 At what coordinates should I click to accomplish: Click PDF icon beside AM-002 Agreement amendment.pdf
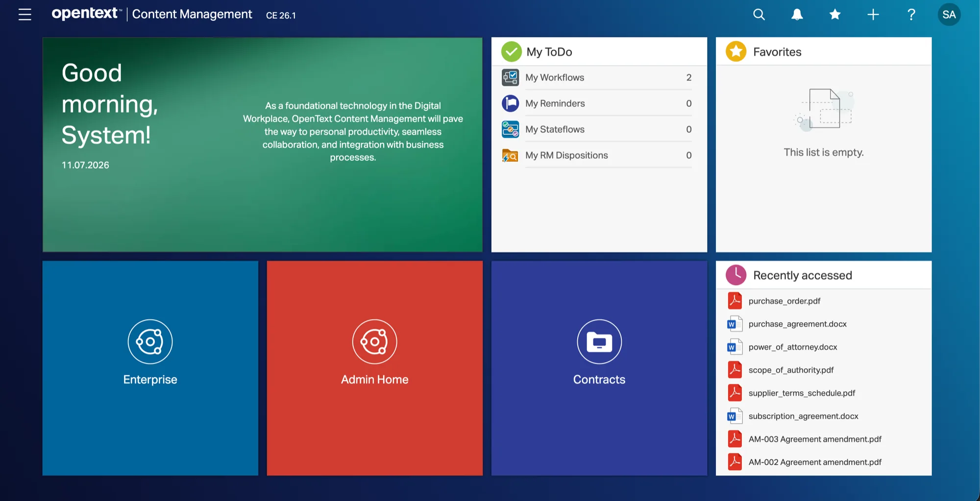pyautogui.click(x=735, y=462)
